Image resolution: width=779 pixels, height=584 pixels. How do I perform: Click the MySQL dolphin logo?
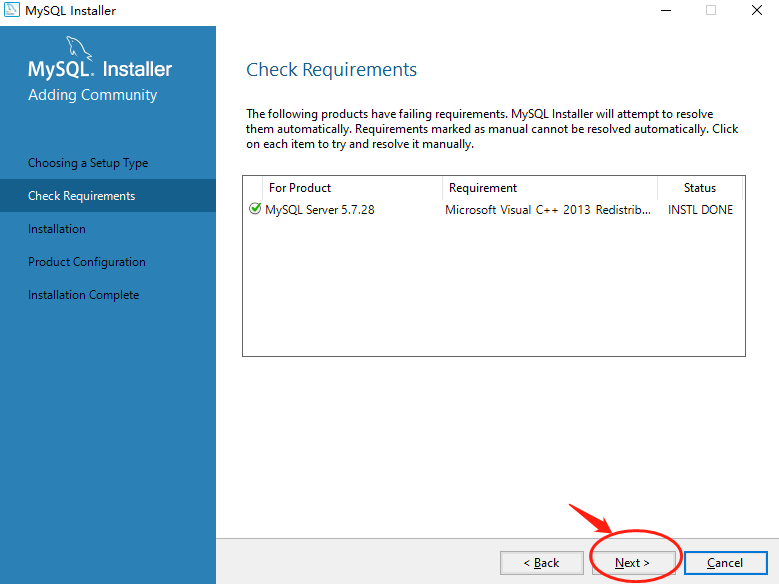pyautogui.click(x=79, y=48)
